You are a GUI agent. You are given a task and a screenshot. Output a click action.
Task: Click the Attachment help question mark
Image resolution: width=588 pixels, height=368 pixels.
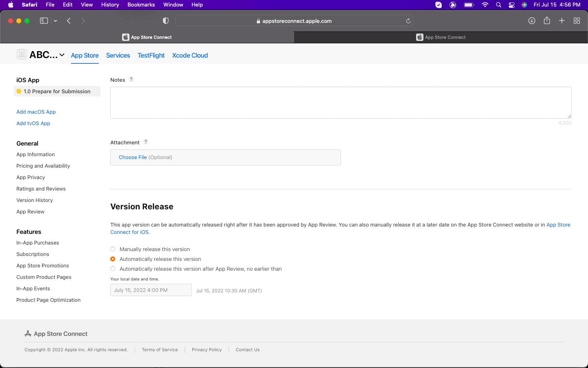point(145,142)
